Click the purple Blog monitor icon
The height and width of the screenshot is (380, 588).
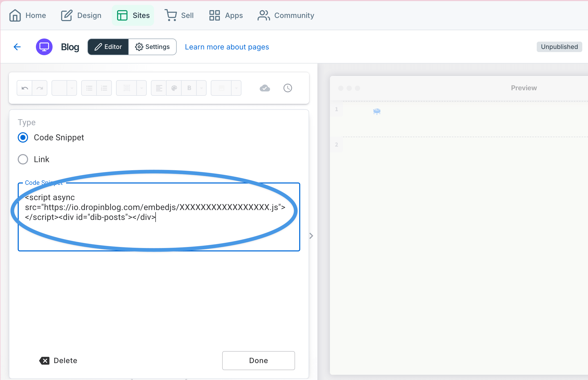coord(44,47)
